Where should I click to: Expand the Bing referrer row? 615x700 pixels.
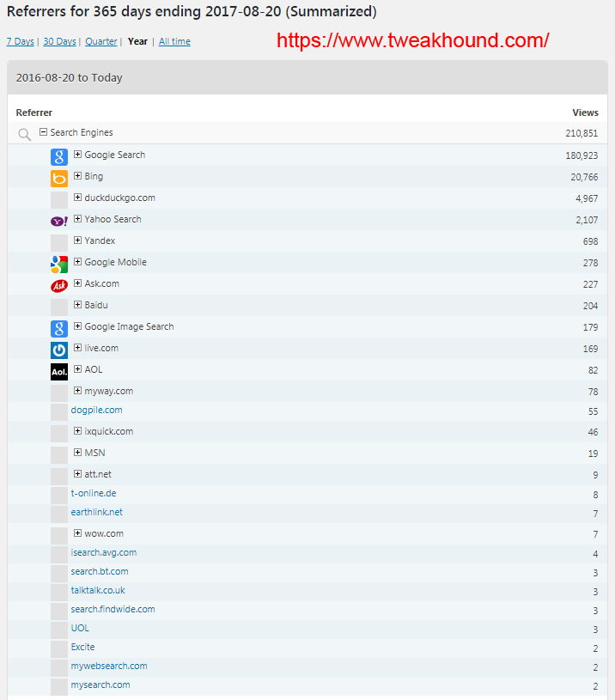coord(77,176)
